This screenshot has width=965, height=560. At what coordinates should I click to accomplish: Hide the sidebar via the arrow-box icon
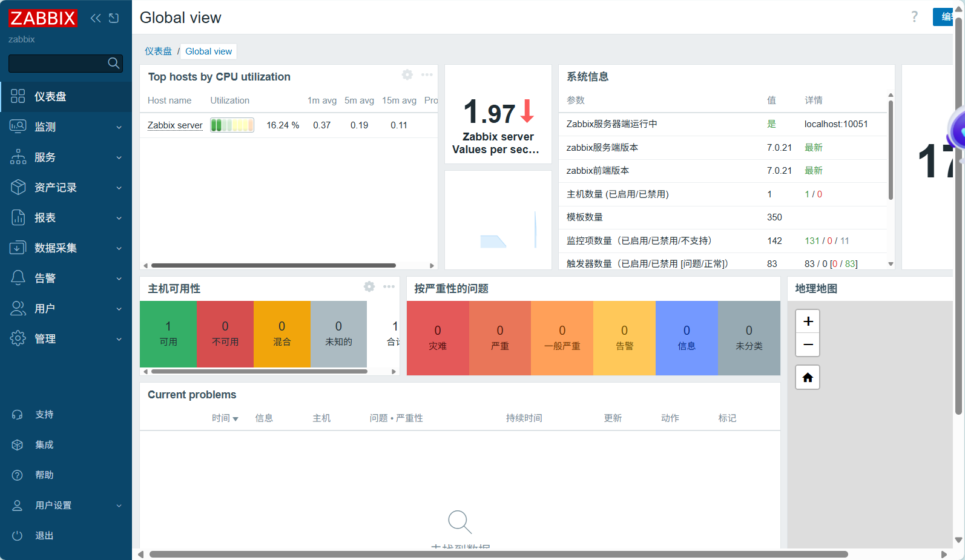tap(114, 18)
